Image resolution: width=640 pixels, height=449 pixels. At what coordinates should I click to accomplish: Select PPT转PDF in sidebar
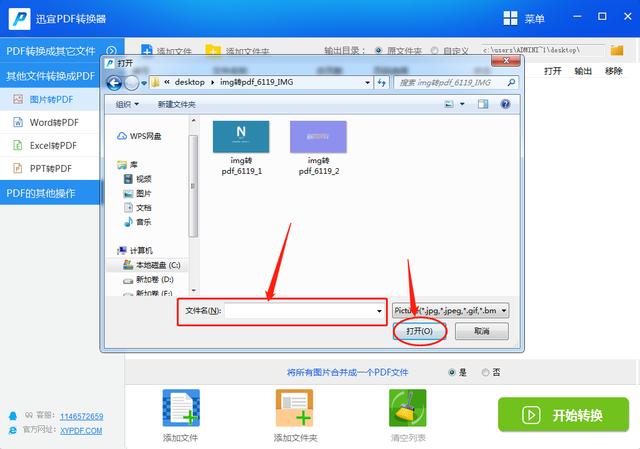[x=50, y=168]
